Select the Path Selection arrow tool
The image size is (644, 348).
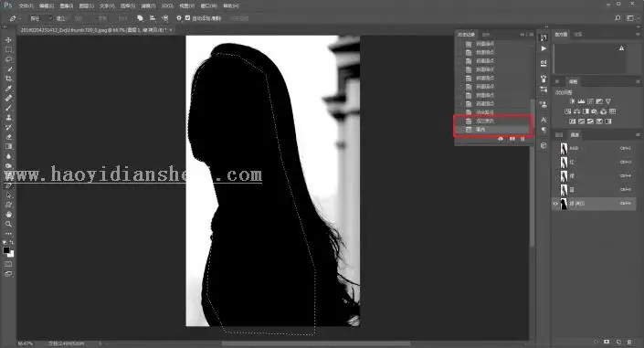point(8,195)
